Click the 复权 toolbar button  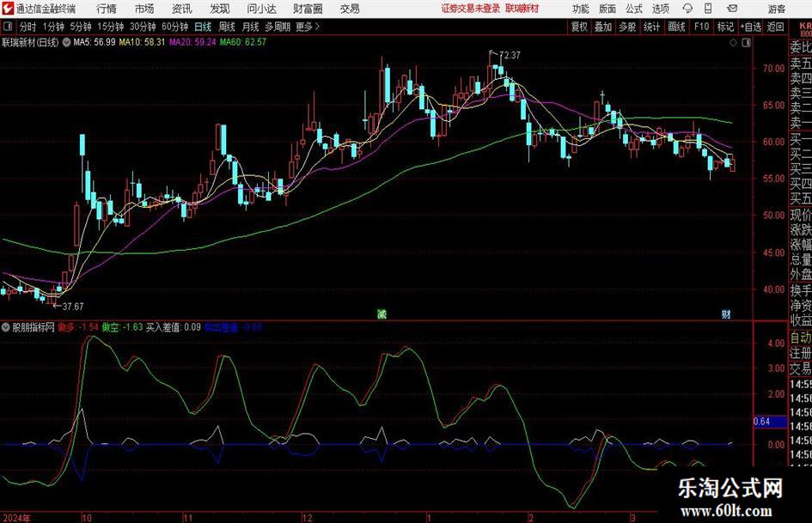(579, 27)
